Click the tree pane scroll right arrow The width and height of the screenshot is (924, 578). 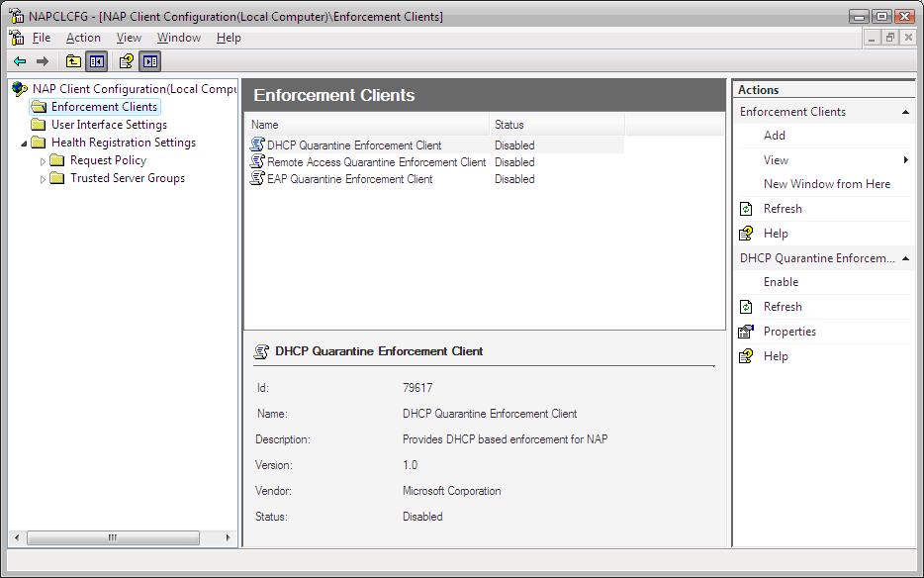coord(229,537)
